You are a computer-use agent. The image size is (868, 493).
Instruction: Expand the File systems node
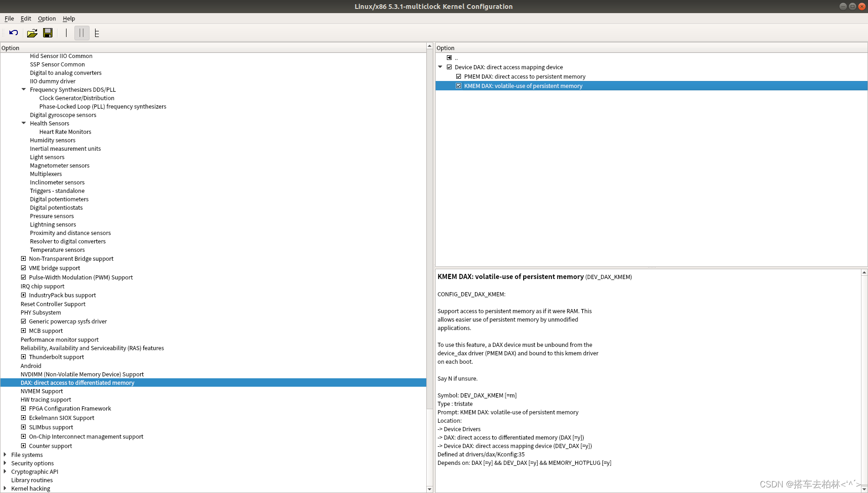(x=5, y=455)
